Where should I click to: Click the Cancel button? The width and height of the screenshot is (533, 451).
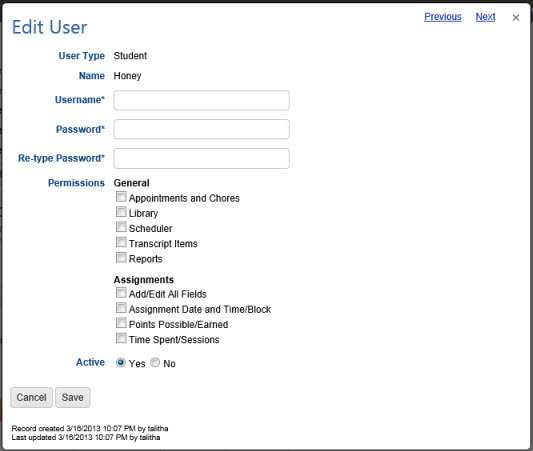(x=31, y=397)
